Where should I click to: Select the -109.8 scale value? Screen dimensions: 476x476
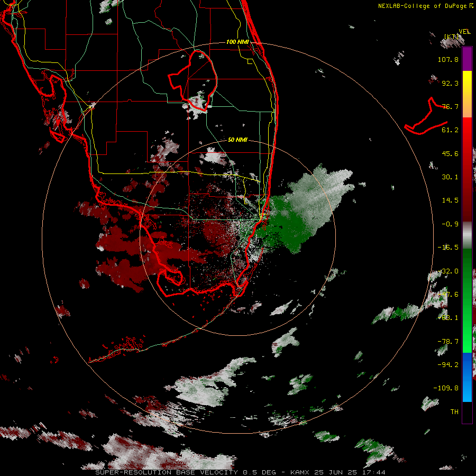(x=446, y=388)
